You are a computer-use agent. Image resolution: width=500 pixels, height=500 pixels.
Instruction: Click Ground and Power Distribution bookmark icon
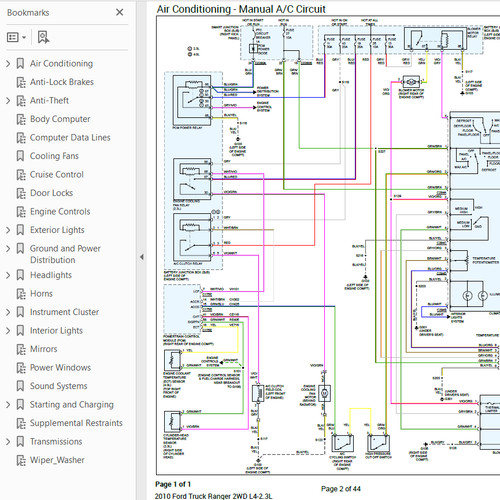tap(20, 248)
